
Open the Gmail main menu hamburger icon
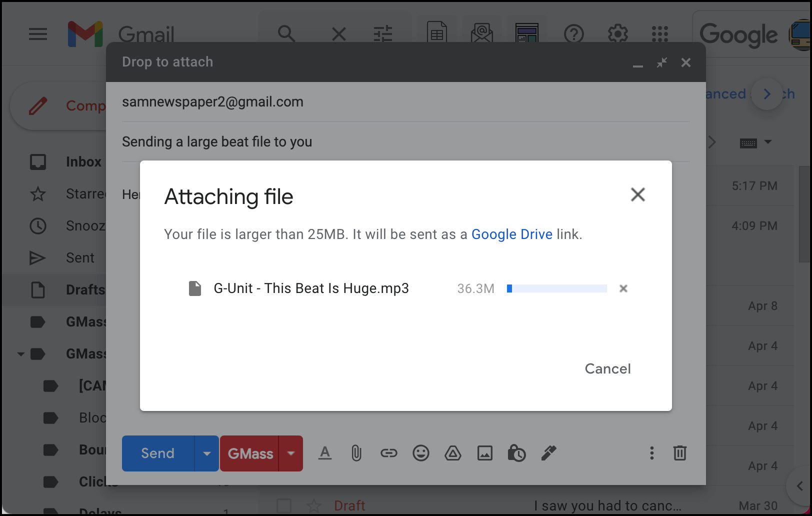click(38, 34)
